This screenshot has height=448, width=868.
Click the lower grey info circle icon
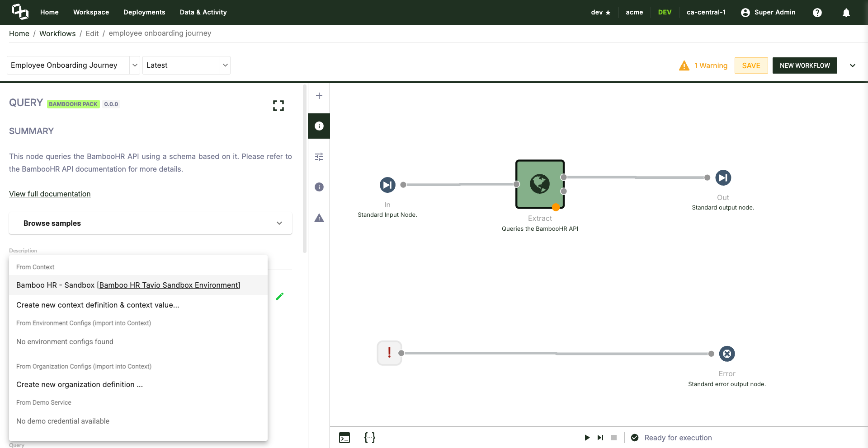click(x=319, y=187)
